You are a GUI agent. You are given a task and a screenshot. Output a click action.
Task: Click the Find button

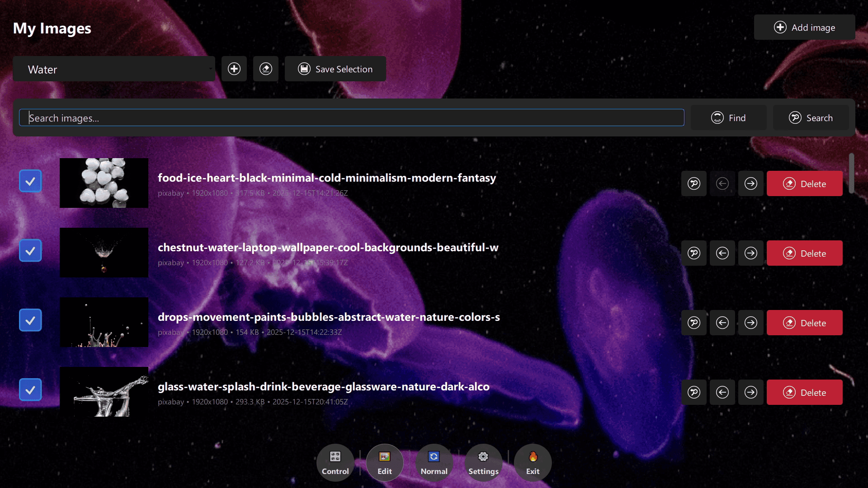click(x=728, y=118)
